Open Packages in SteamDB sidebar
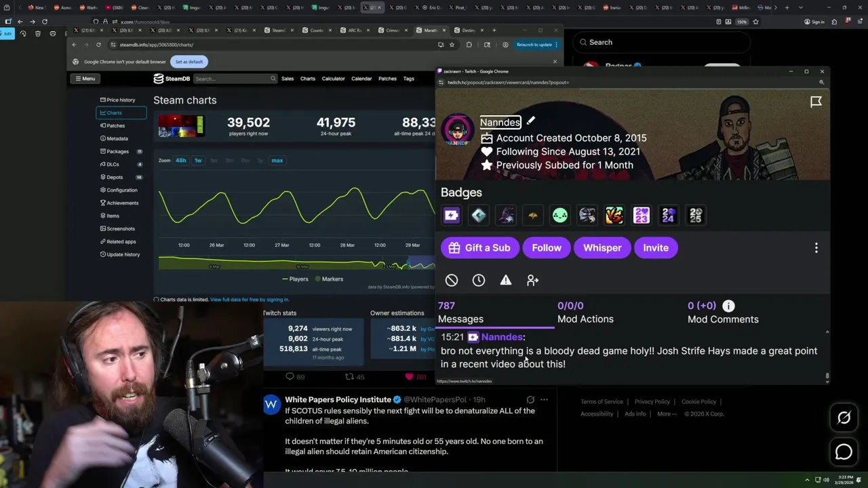Viewport: 868px width, 488px height. [x=120, y=151]
